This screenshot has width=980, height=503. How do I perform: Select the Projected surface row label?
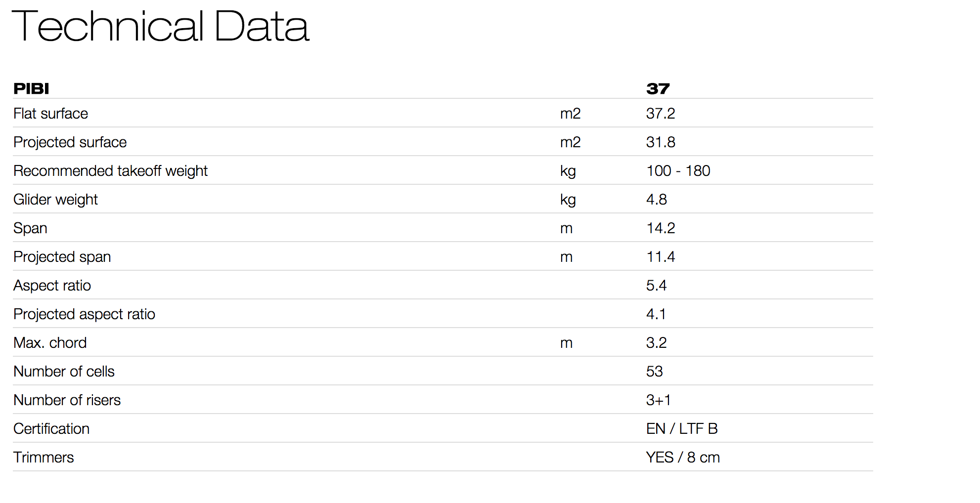70,142
